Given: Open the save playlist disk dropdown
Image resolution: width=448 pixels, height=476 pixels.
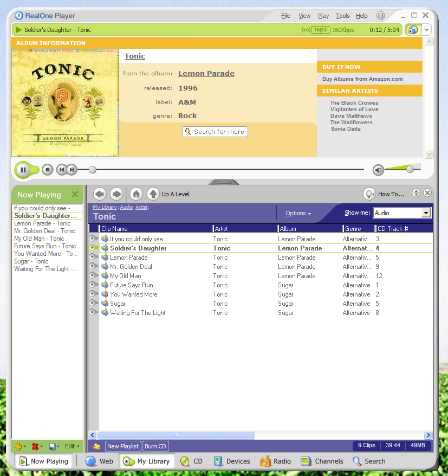Looking at the screenshot, I should (x=54, y=446).
